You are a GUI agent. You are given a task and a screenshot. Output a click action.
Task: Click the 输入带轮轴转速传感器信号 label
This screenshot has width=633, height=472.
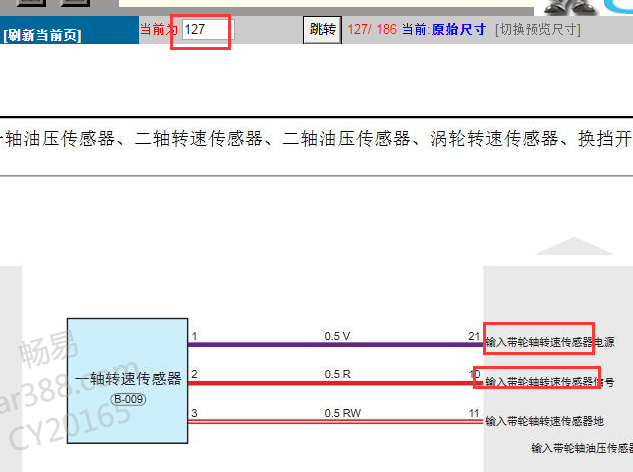[549, 382]
